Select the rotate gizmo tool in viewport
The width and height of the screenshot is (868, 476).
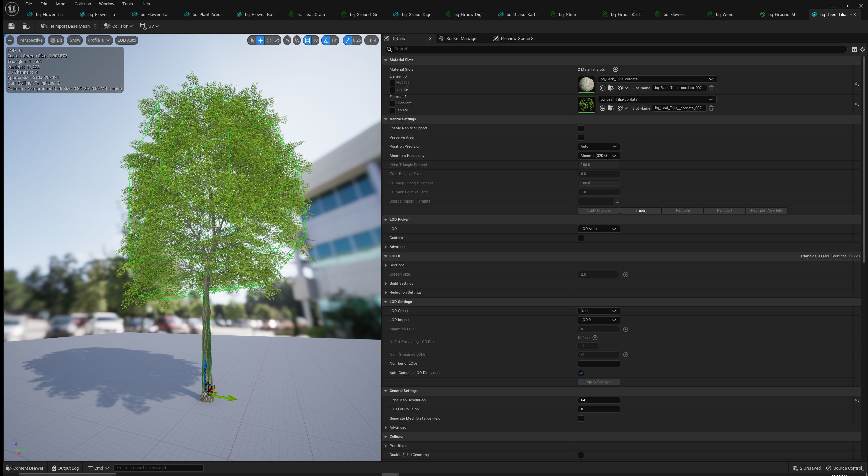point(269,40)
